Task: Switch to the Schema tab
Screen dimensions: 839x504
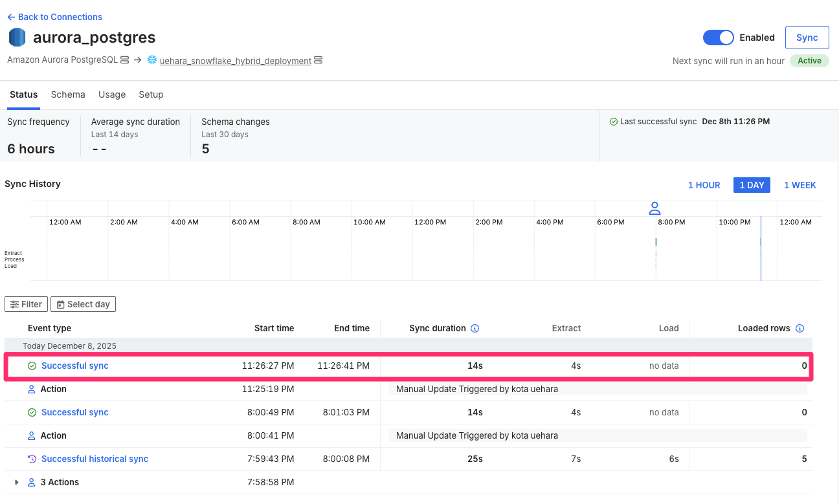Action: 68,94
